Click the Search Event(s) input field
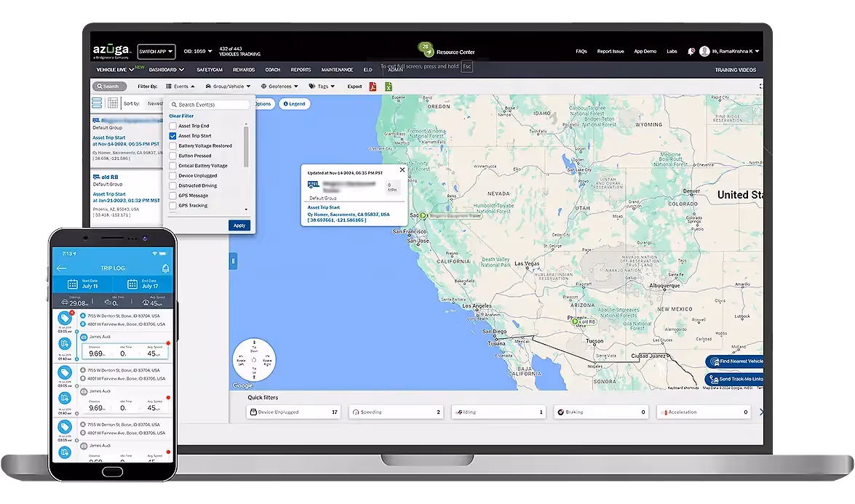 click(209, 105)
